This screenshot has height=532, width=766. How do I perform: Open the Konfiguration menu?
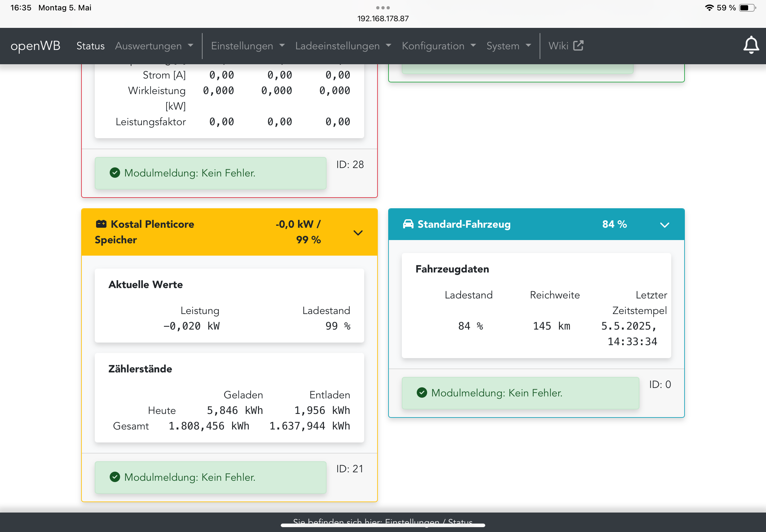pyautogui.click(x=438, y=46)
